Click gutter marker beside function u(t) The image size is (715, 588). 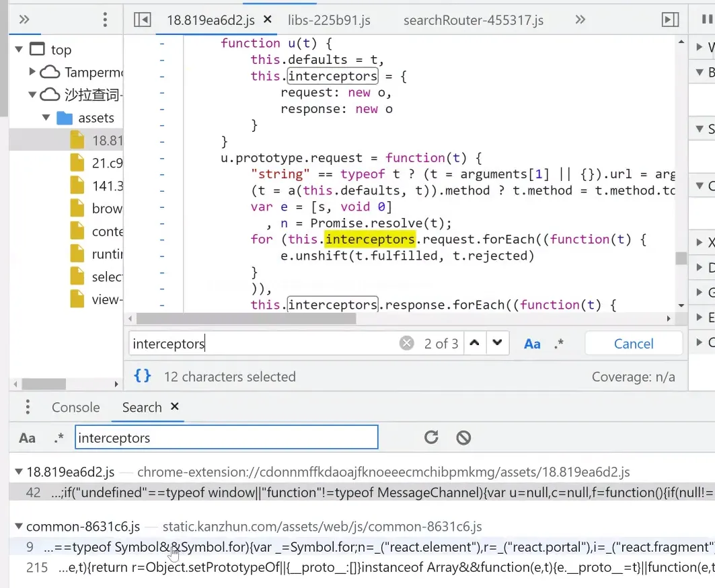click(162, 44)
